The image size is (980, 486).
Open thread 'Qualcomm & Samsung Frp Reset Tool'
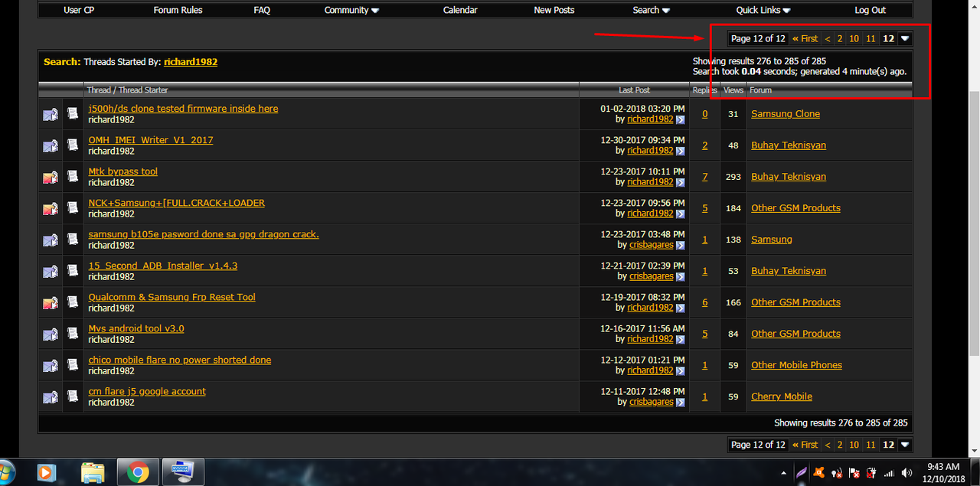pyautogui.click(x=171, y=297)
